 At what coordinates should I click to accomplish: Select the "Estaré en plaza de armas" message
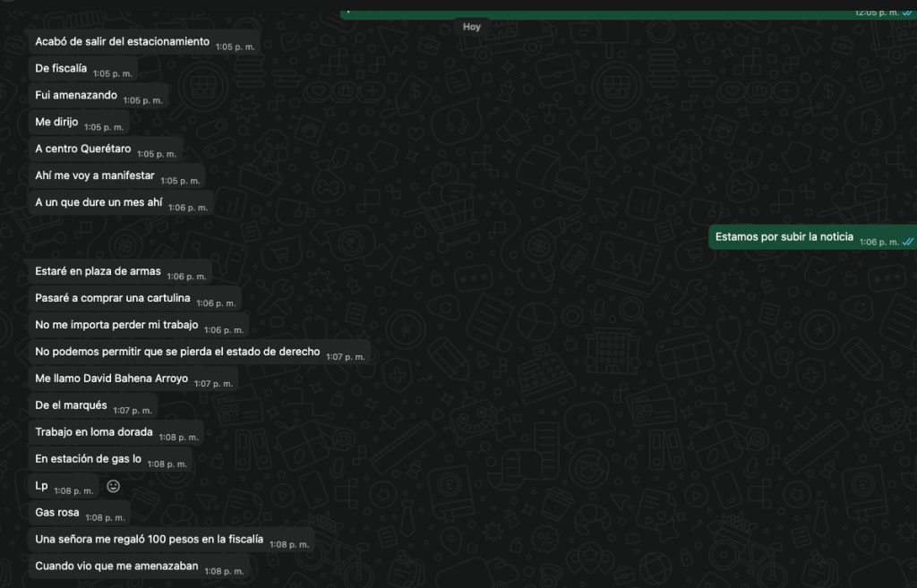(x=98, y=272)
